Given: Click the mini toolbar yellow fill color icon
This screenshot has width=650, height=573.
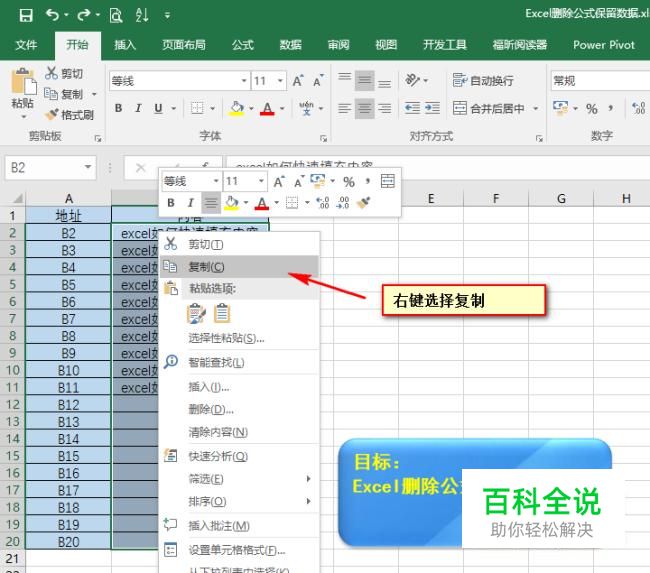Looking at the screenshot, I should tap(231, 203).
